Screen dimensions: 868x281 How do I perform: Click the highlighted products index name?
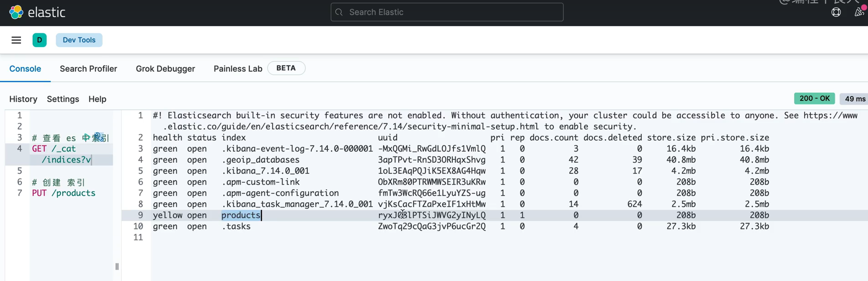pyautogui.click(x=241, y=215)
